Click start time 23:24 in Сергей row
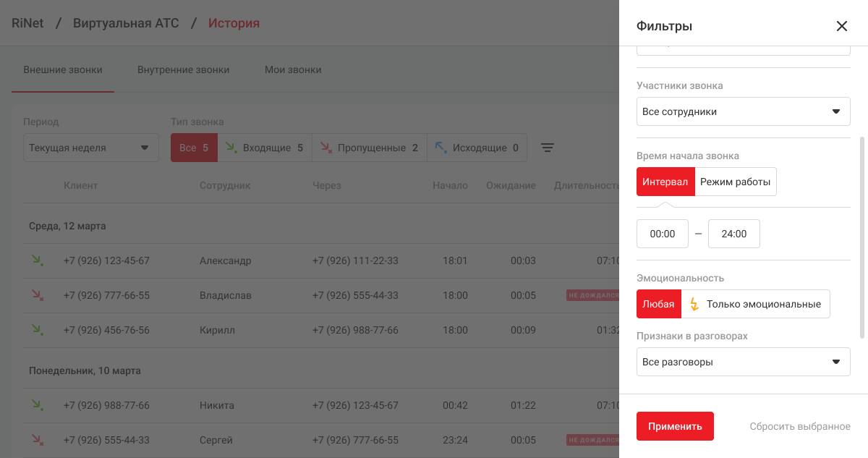 point(455,440)
